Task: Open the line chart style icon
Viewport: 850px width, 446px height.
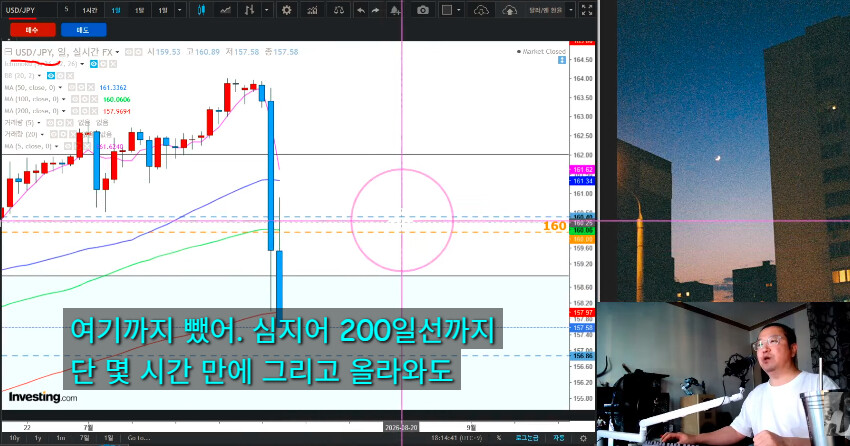Action: coord(226,10)
